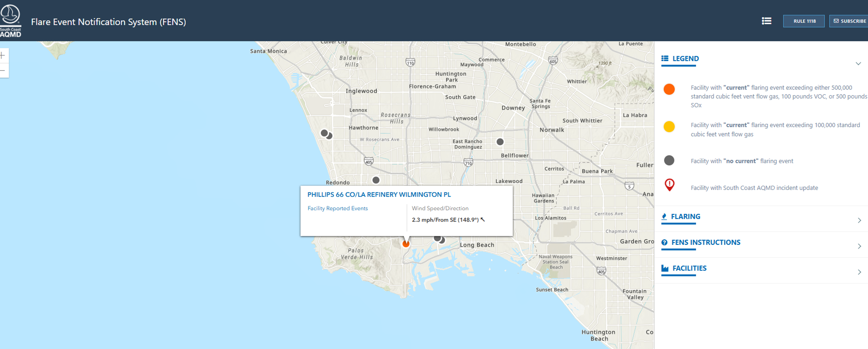Select the gray facility marker near Redondo
This screenshot has height=349, width=868.
click(x=376, y=180)
